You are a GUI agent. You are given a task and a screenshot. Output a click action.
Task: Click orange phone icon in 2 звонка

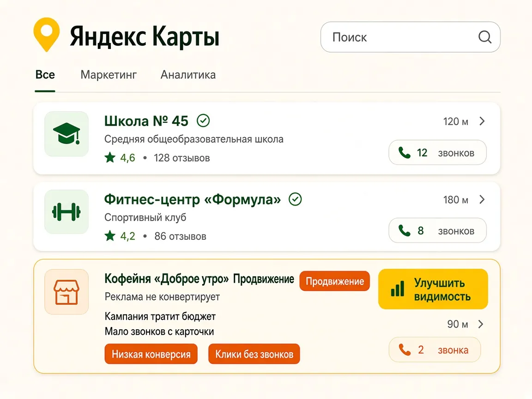tap(405, 350)
